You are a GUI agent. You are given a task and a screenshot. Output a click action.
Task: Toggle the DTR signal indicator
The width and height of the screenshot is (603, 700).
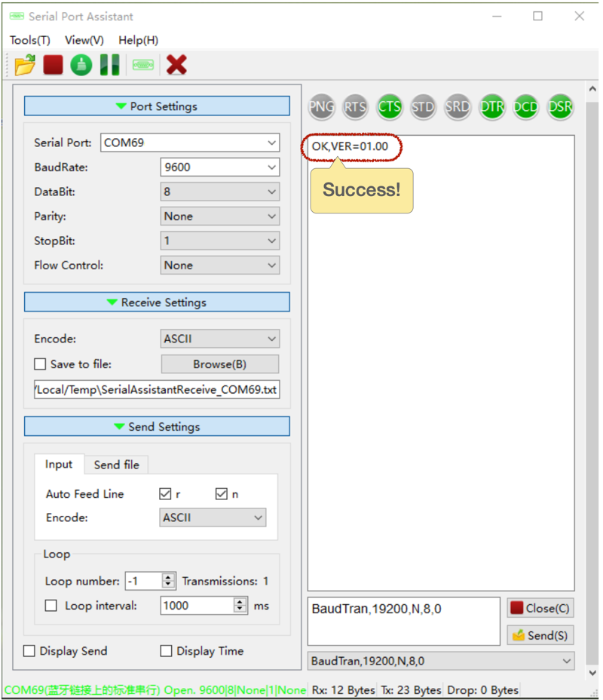[x=491, y=107]
